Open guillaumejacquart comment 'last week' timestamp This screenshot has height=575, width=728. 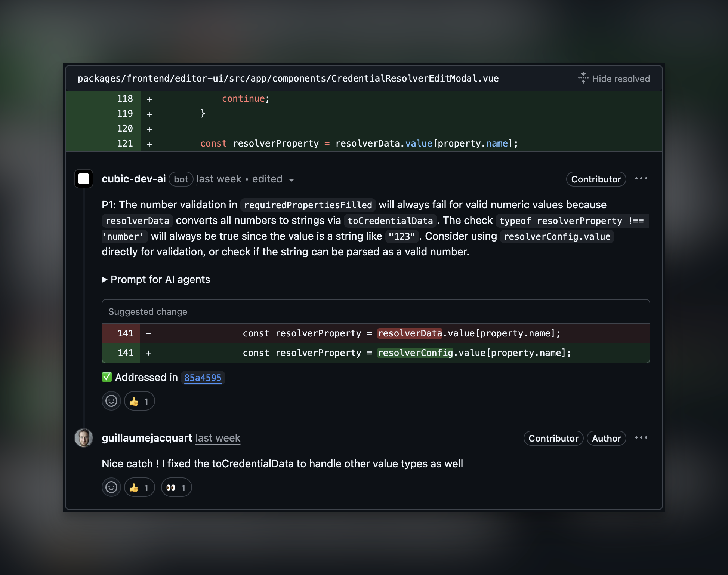218,438
